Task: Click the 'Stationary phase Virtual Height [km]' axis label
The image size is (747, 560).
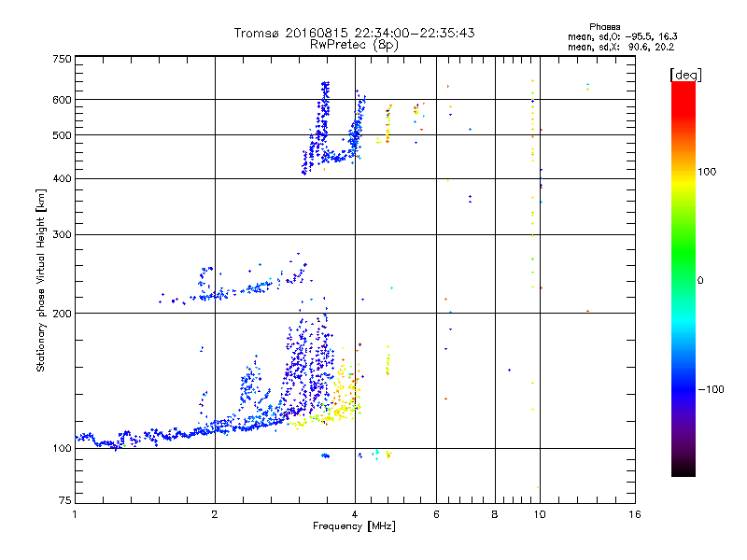Action: 40,280
